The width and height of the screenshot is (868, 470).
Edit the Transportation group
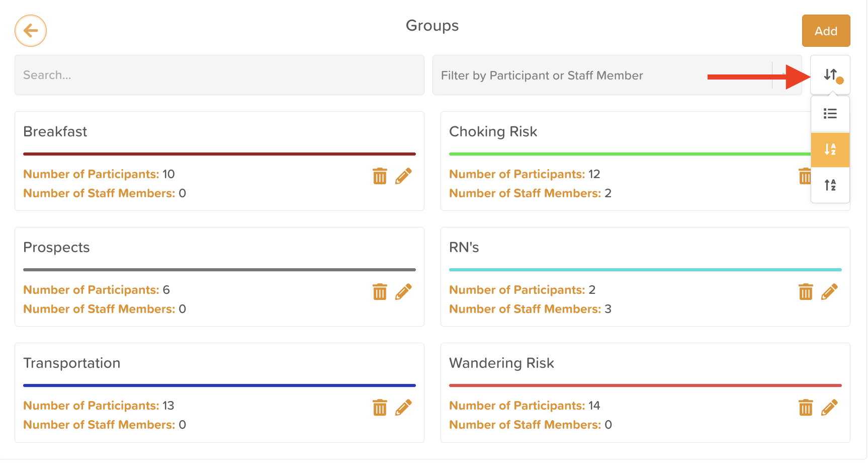coord(403,408)
